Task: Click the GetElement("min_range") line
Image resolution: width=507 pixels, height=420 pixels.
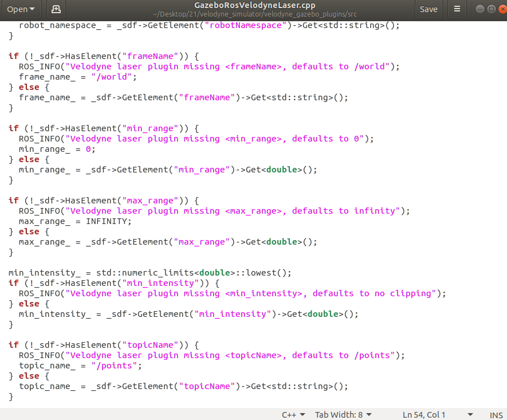Action: point(168,170)
